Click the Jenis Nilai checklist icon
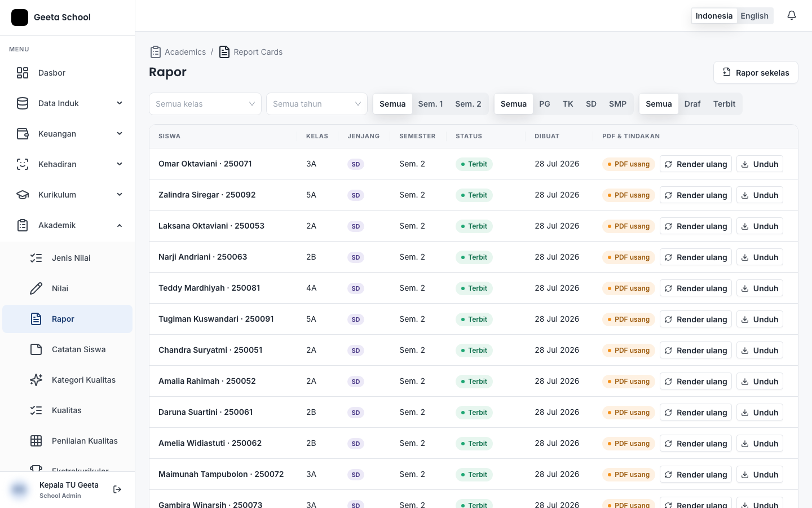Screen dimensions: 812x508 [x=36, y=258]
